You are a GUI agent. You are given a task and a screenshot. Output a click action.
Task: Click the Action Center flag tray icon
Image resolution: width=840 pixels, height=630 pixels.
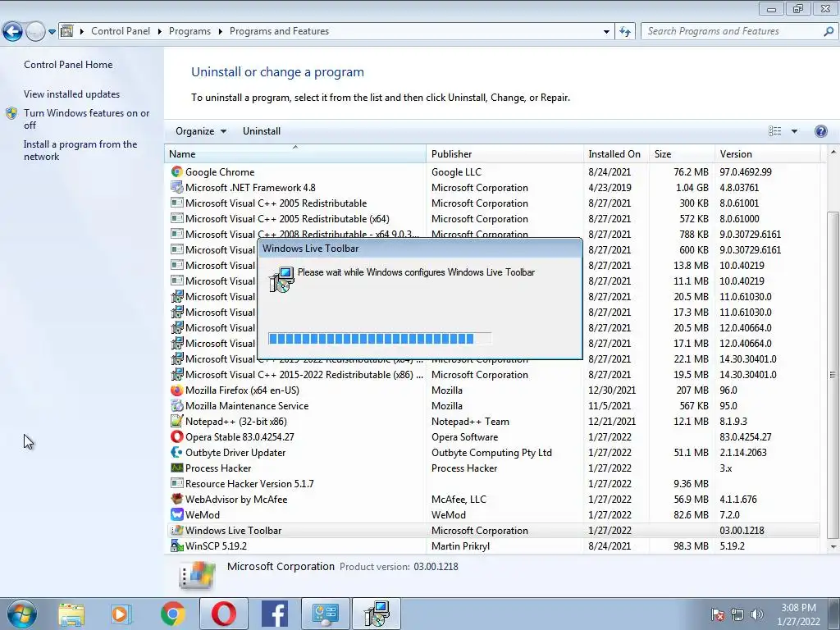click(718, 614)
